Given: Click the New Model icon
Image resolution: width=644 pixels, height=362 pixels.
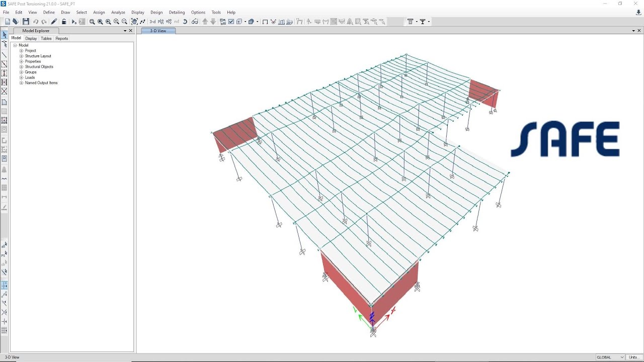Looking at the screenshot, I should [8, 22].
